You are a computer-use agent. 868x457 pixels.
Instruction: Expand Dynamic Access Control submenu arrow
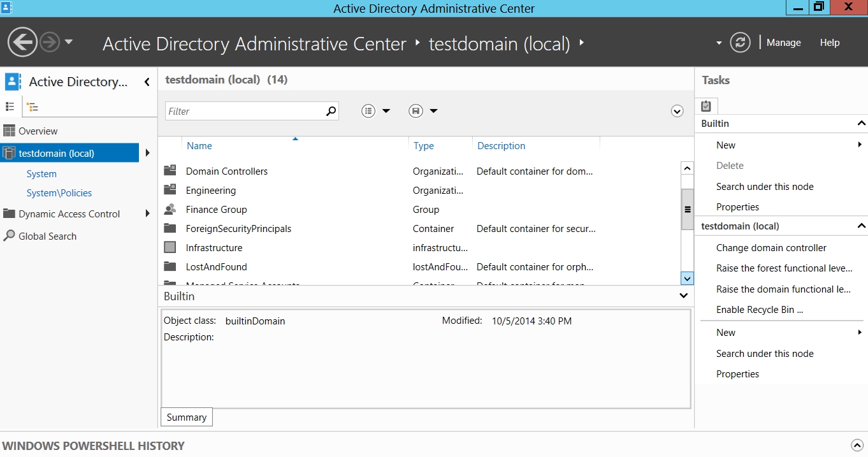pos(148,214)
